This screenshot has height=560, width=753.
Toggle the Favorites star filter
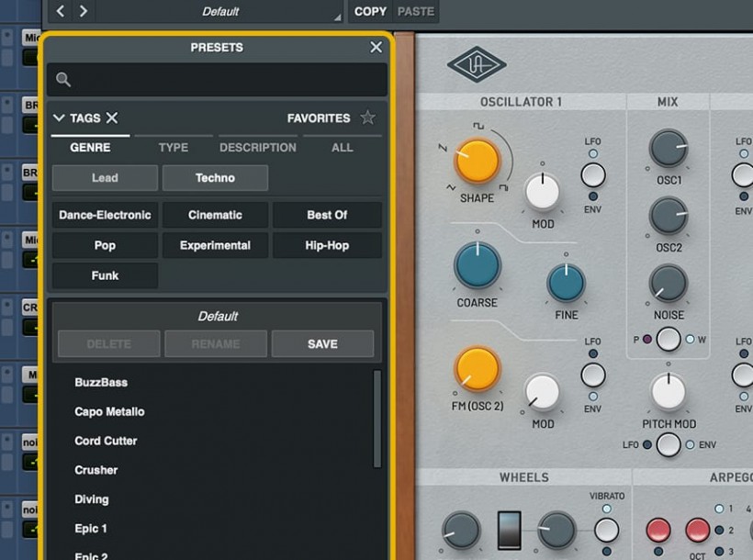pos(368,118)
